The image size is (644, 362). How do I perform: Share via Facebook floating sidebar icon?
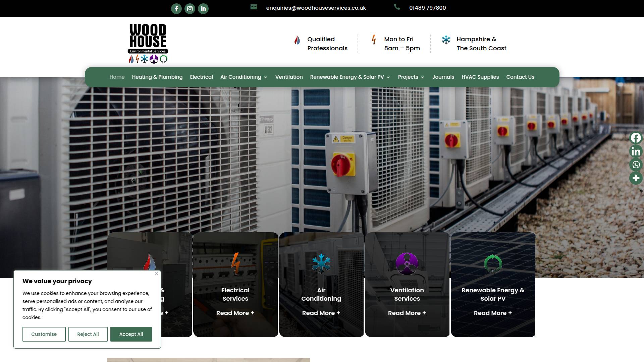[636, 138]
